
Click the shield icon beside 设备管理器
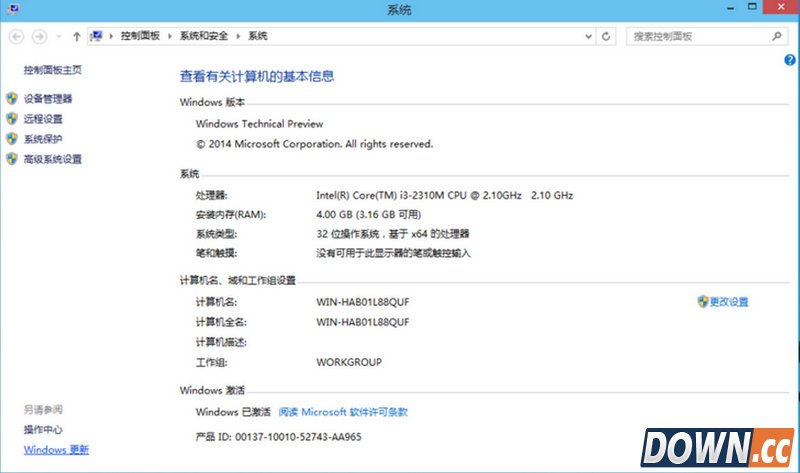(12, 98)
